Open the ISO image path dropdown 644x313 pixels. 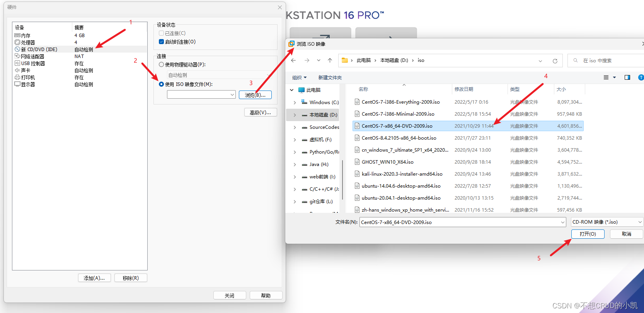(x=232, y=95)
